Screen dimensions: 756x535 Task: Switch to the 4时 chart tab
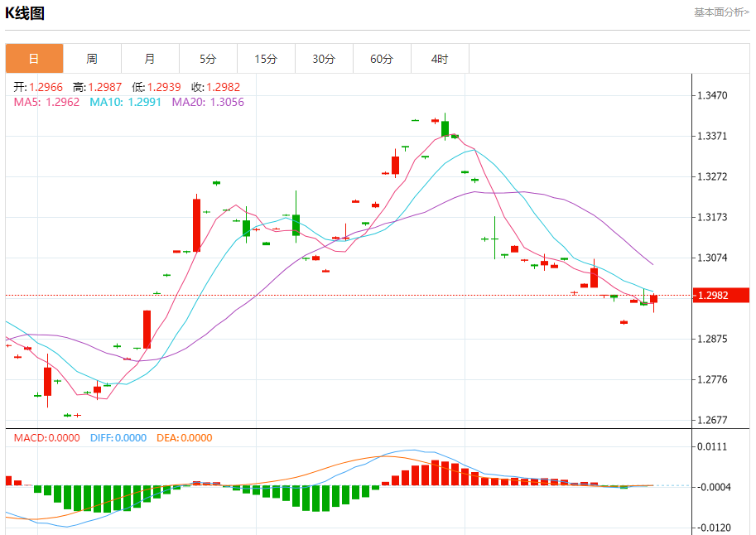coord(440,59)
